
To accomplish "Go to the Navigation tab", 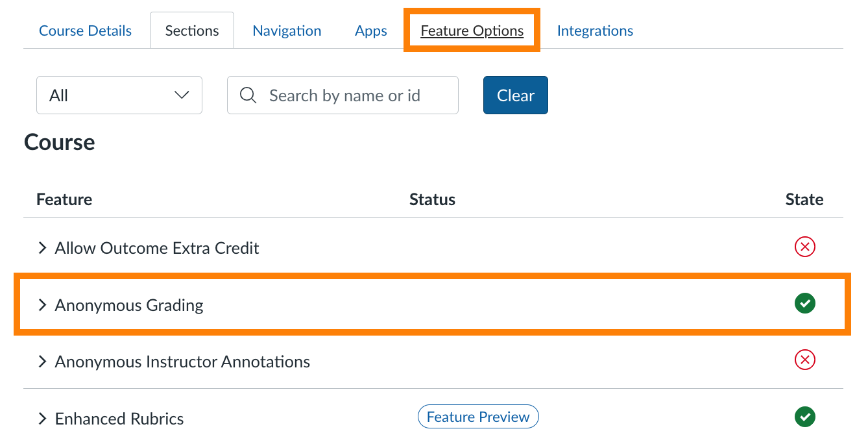I will point(287,31).
